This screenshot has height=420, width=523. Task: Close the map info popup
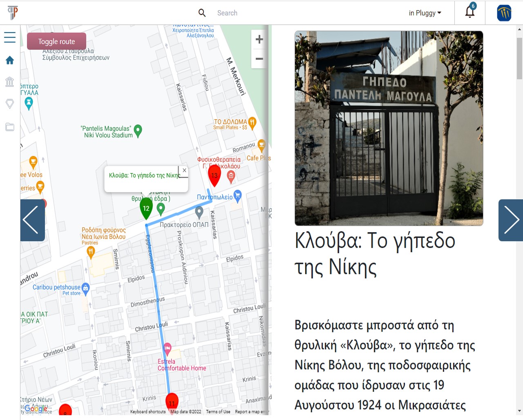[x=184, y=170]
